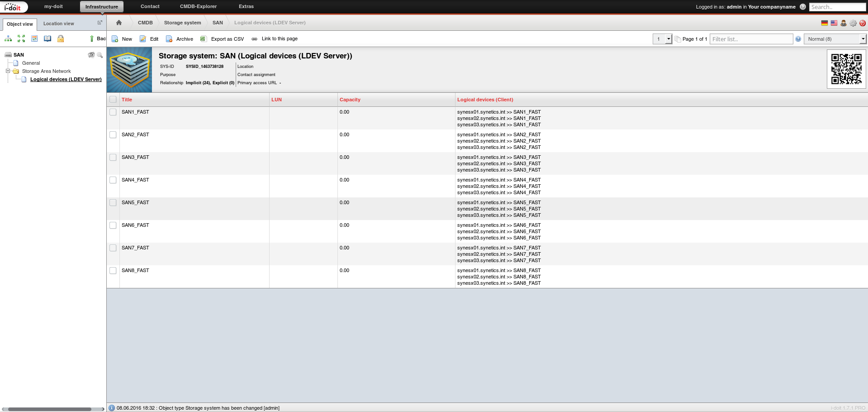Open the blue book icon in sidebar

point(47,39)
